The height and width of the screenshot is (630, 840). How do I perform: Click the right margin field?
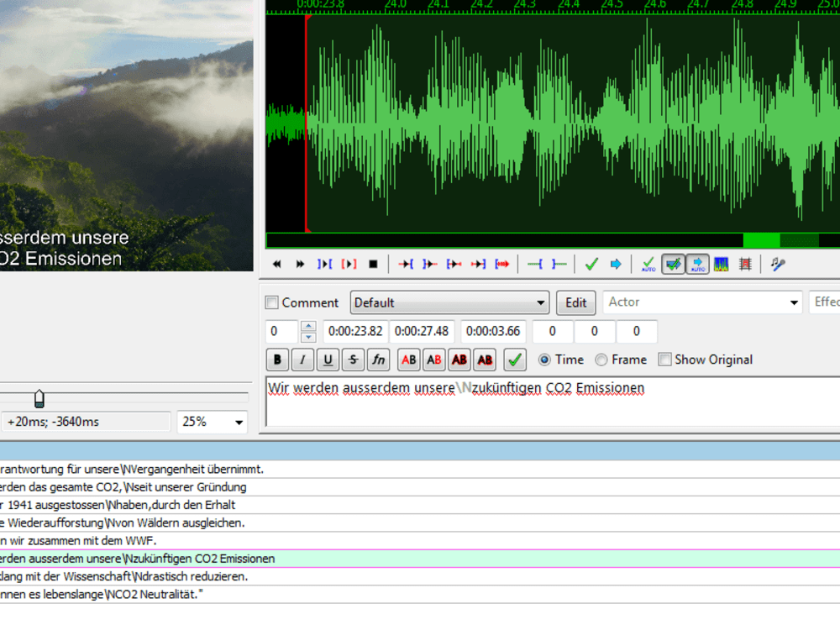tap(594, 332)
